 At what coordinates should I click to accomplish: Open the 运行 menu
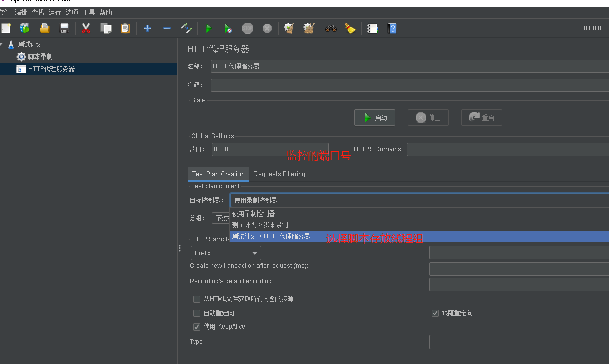click(x=55, y=12)
